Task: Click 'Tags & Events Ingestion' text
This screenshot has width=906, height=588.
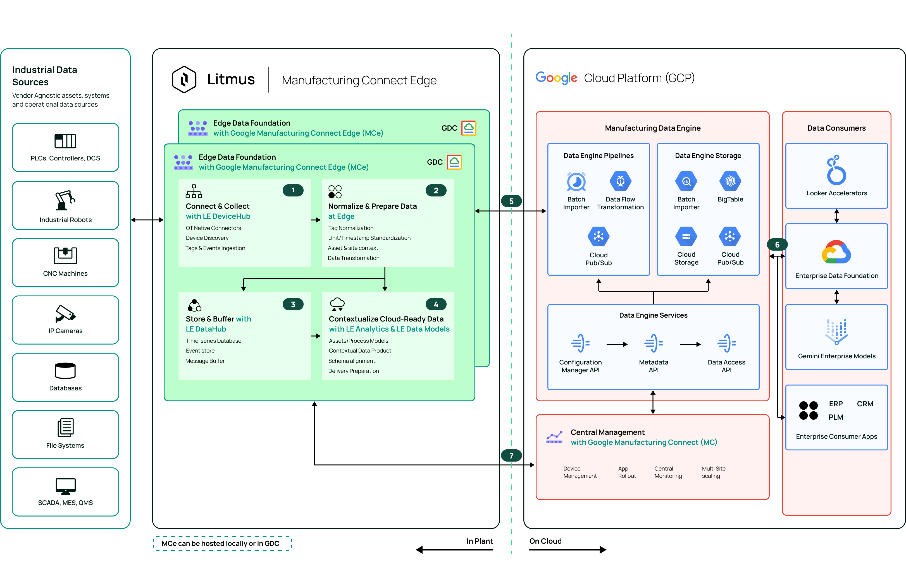Action: click(215, 248)
